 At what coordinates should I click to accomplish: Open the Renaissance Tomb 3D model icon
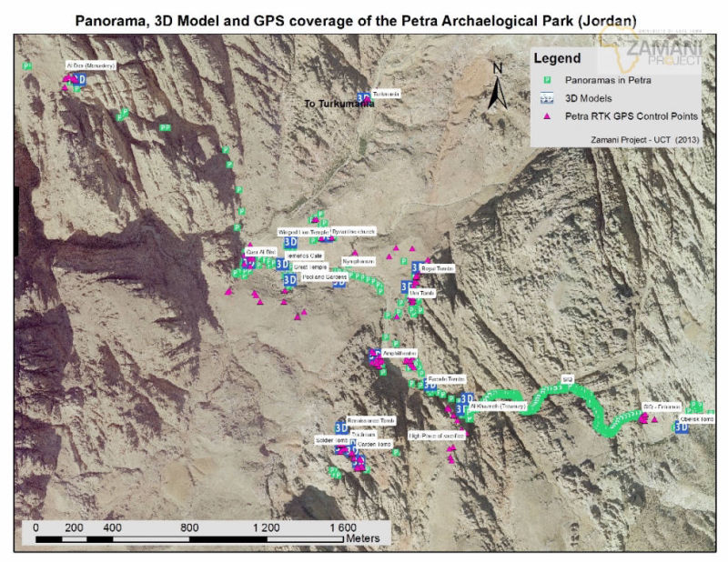coord(342,427)
